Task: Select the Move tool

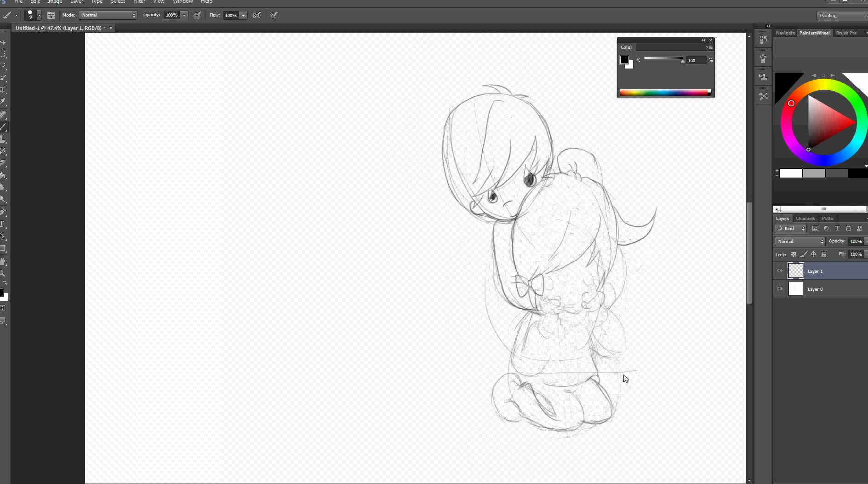Action: 4,41
